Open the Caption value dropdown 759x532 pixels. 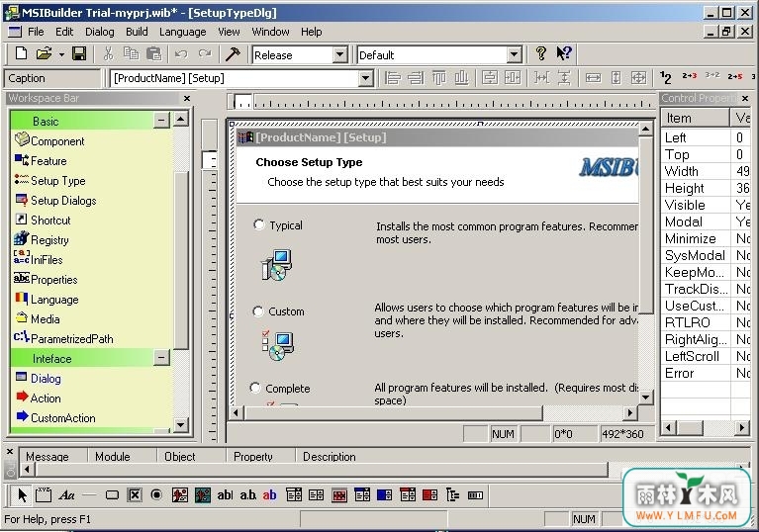[366, 78]
